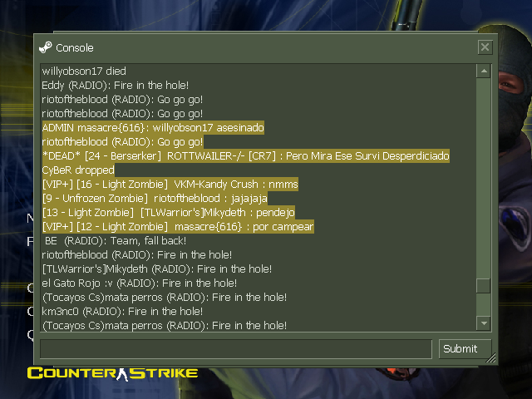Click the window resize grip corner

pyautogui.click(x=491, y=358)
